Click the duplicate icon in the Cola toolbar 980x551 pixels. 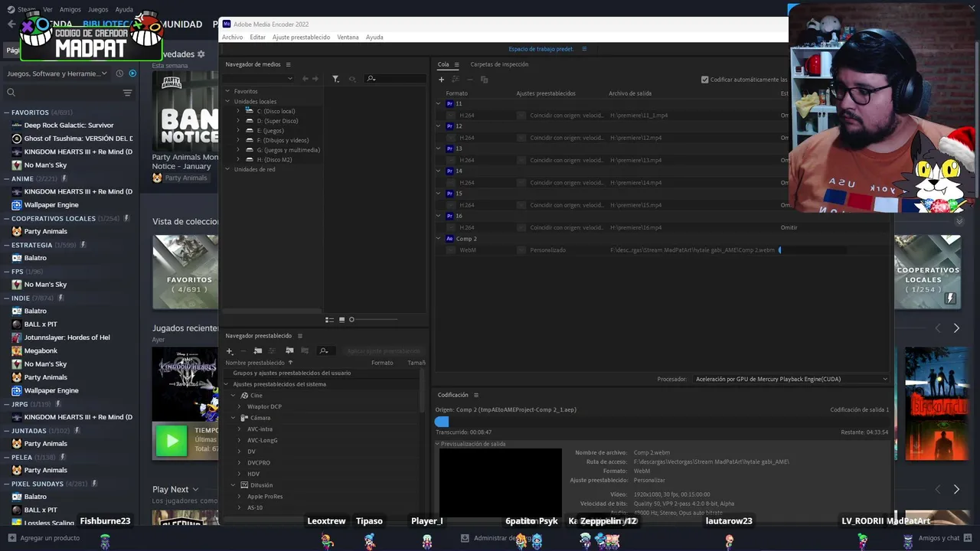pyautogui.click(x=484, y=80)
